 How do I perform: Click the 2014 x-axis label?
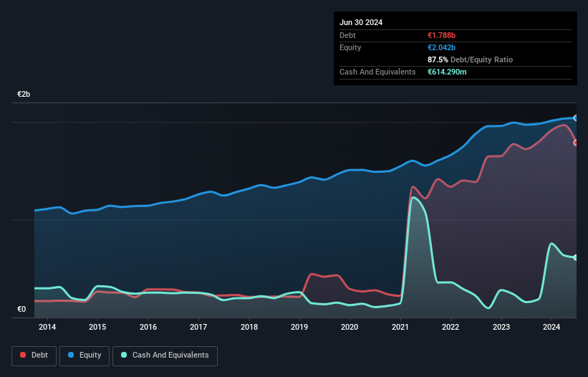(47, 327)
